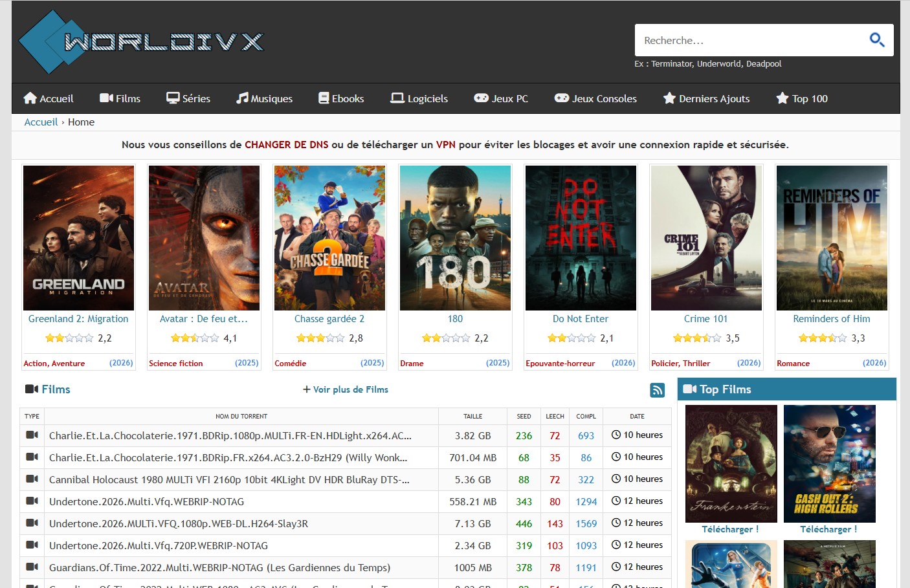Open the Charlie.Et.La.Chocolaterie BzH29 torrent link
The width and height of the screenshot is (910, 588).
click(x=228, y=458)
